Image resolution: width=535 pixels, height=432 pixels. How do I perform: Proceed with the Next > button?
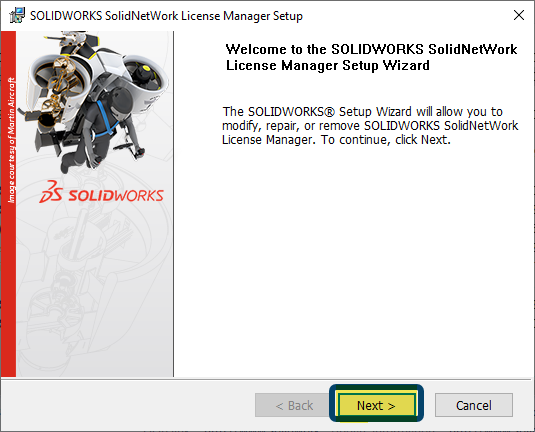376,405
